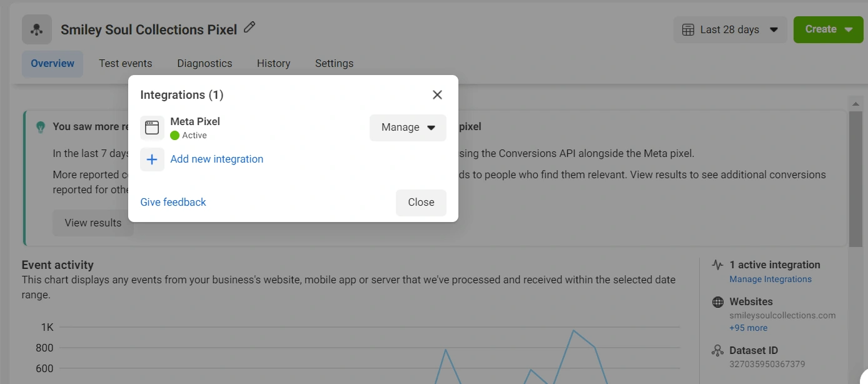
Task: Click the Meta Pixel integration name
Action: (x=195, y=122)
